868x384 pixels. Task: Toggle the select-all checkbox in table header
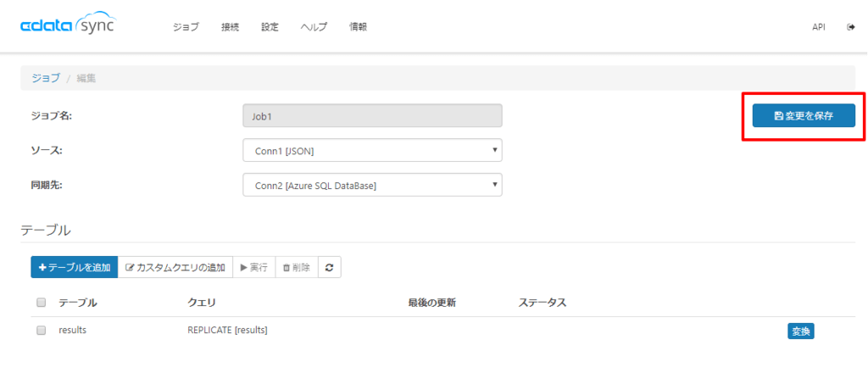tap(41, 303)
